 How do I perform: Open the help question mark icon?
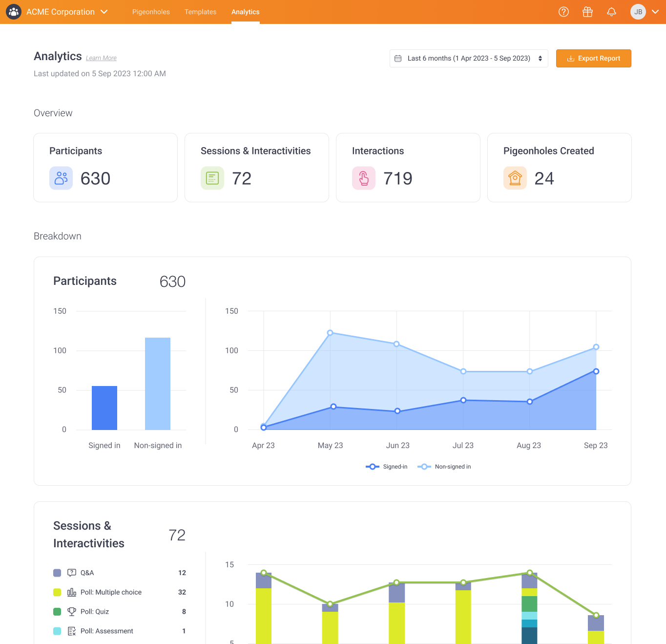[563, 12]
